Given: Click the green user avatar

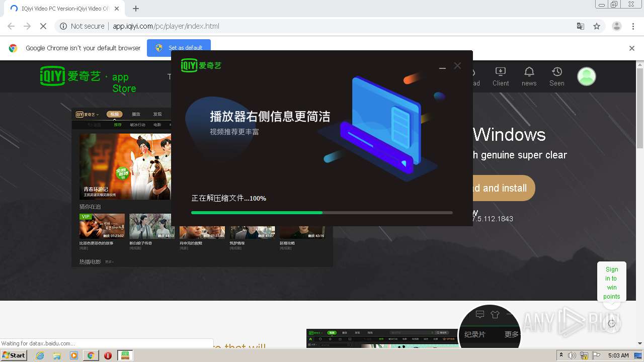Looking at the screenshot, I should (586, 76).
